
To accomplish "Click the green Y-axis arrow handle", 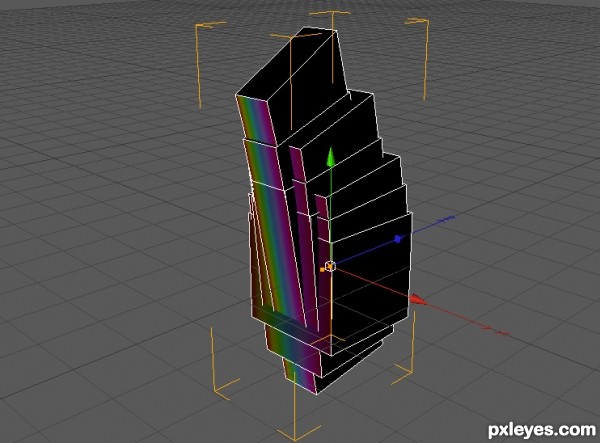I will 331,158.
